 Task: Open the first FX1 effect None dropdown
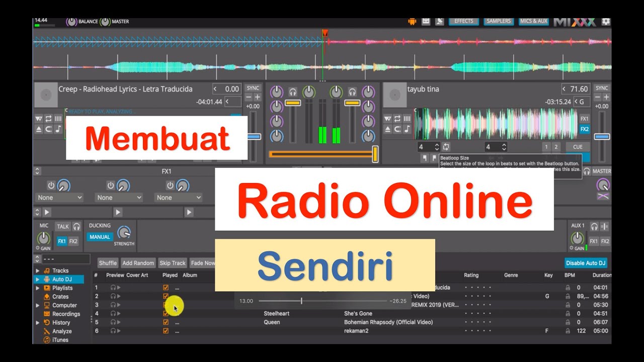click(60, 198)
